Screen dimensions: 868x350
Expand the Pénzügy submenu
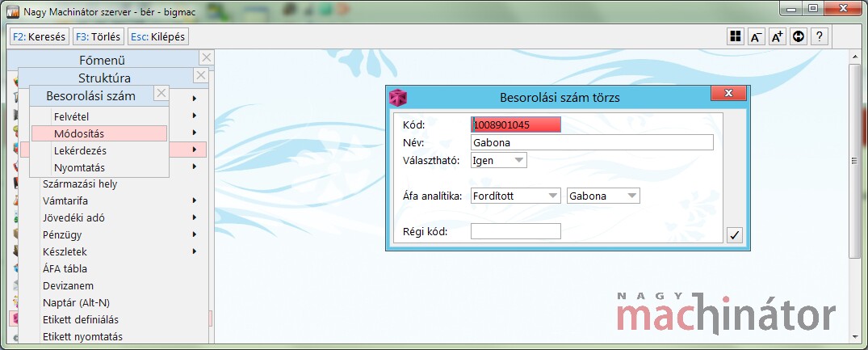click(195, 234)
